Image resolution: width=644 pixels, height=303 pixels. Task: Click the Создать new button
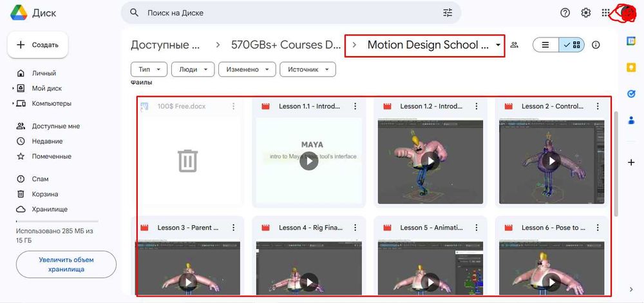pyautogui.click(x=38, y=45)
